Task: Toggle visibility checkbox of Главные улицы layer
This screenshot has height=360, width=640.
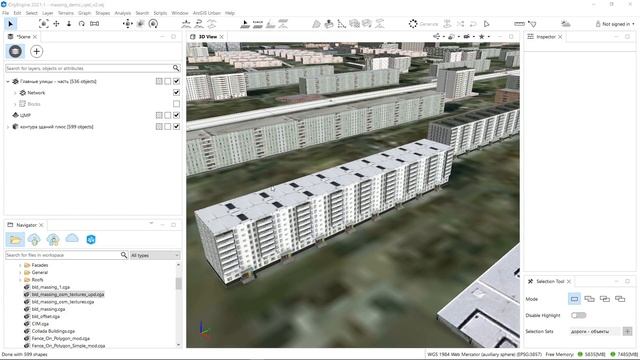Action: (176, 81)
